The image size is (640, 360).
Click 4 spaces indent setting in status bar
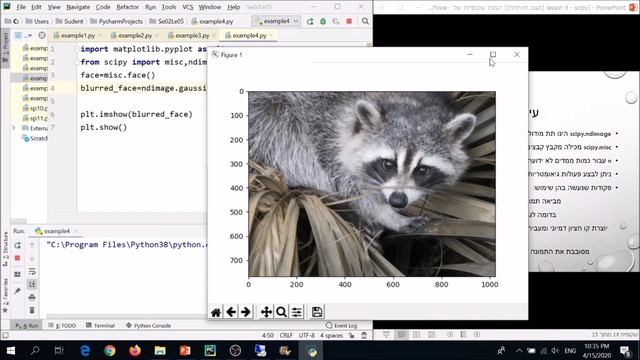331,336
